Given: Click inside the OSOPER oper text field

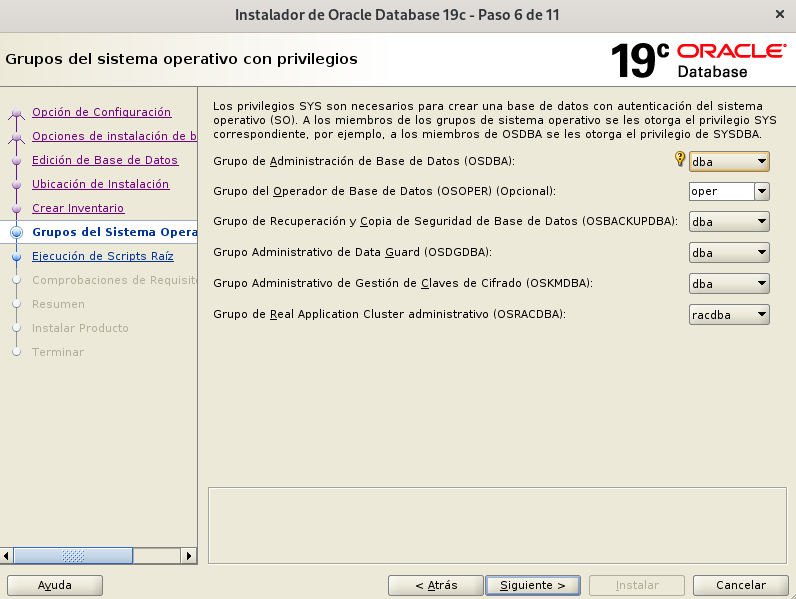Looking at the screenshot, I should pos(719,191).
